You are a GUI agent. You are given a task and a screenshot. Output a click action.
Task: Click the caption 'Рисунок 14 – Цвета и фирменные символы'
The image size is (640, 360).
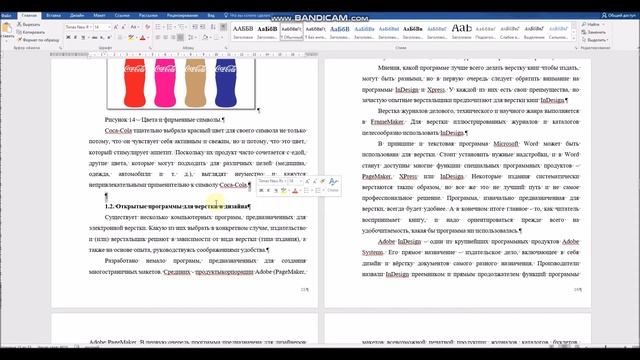[x=164, y=120]
